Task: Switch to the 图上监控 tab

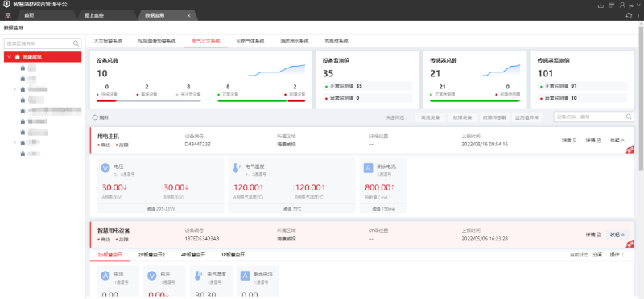Action: coord(94,15)
